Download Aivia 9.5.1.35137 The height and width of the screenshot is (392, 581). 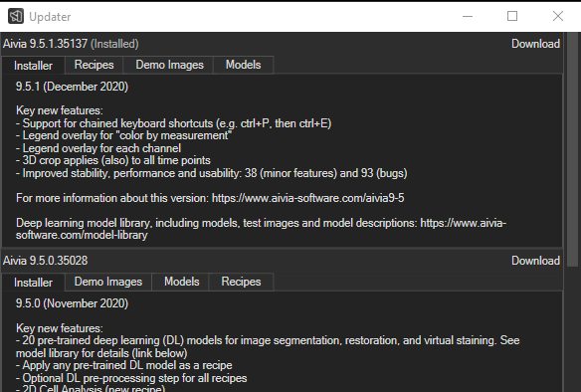click(535, 44)
